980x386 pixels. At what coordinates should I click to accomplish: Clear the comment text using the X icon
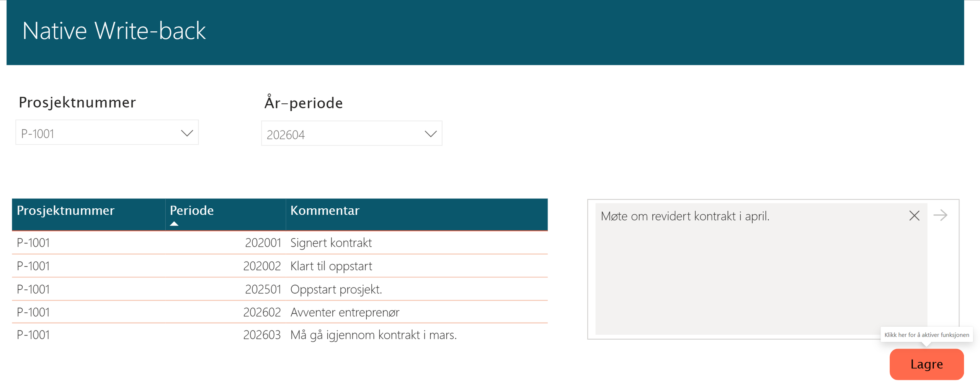(915, 216)
